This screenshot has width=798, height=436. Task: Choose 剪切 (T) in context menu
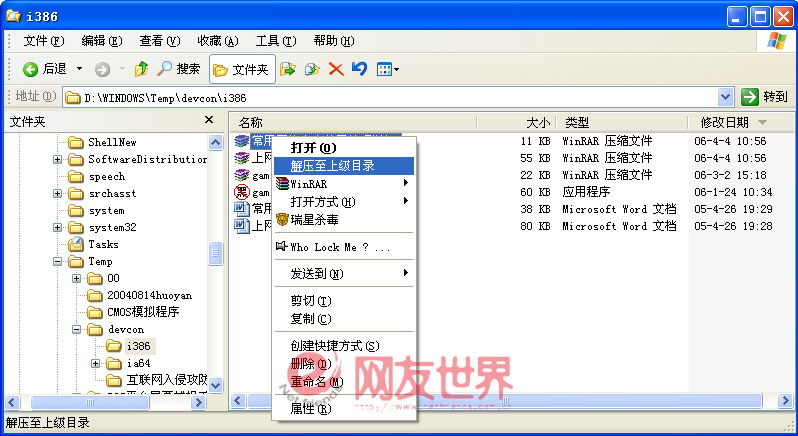344,301
